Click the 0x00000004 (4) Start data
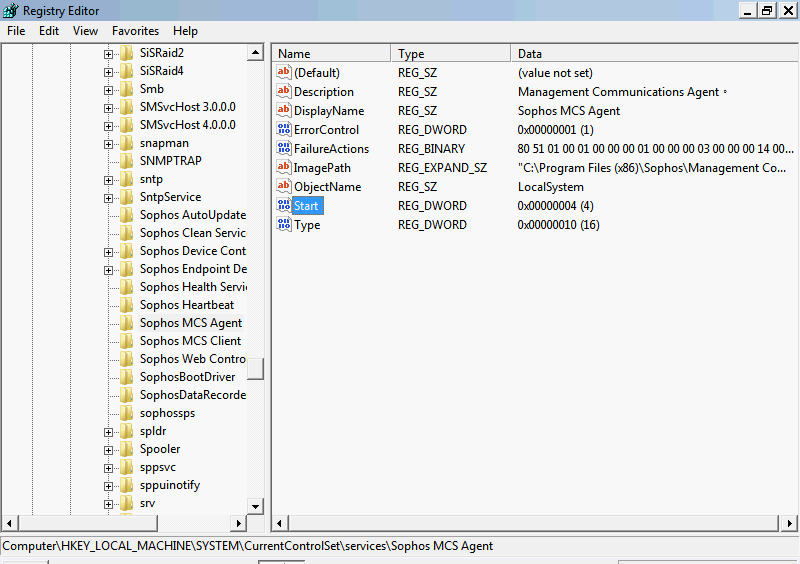Image resolution: width=800 pixels, height=564 pixels. click(555, 206)
